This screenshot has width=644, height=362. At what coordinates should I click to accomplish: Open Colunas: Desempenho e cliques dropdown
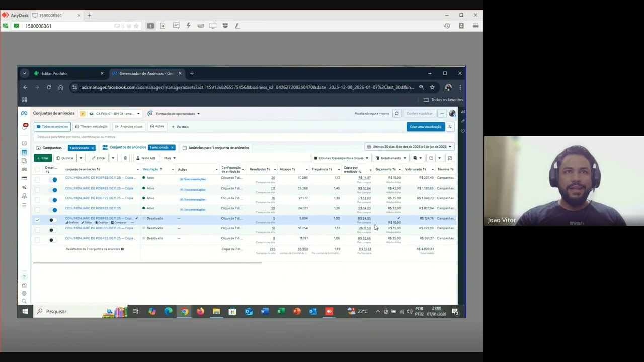pyautogui.click(x=341, y=158)
